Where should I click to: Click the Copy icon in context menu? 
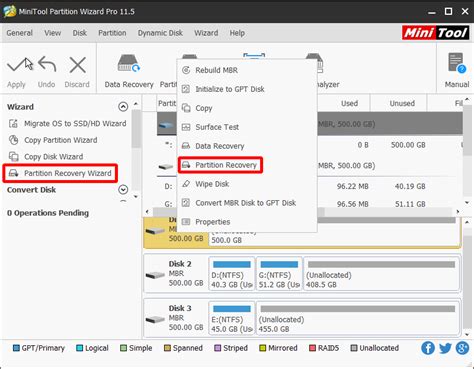click(186, 108)
